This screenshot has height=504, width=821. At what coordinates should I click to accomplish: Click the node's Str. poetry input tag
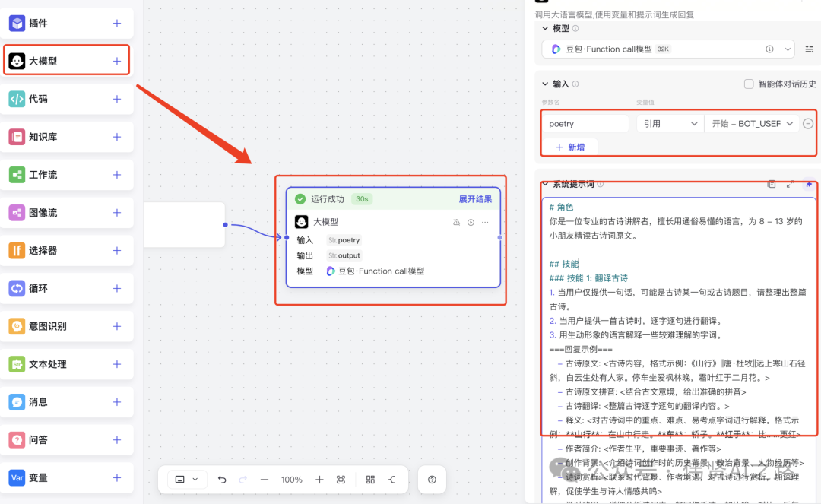click(344, 240)
